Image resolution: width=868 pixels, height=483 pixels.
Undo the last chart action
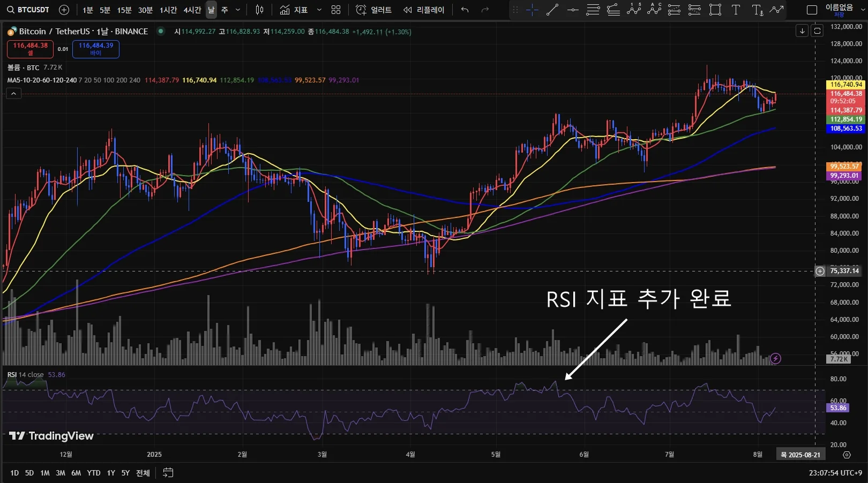coord(465,10)
